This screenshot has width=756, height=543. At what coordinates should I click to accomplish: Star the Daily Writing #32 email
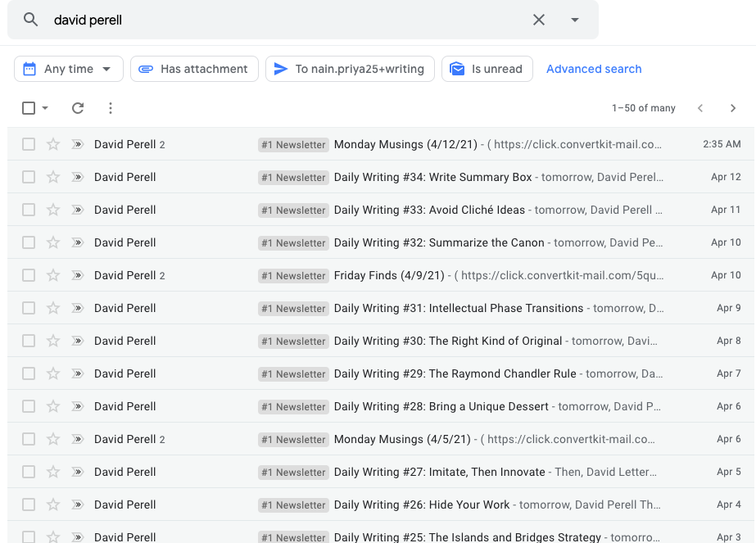pos(53,242)
